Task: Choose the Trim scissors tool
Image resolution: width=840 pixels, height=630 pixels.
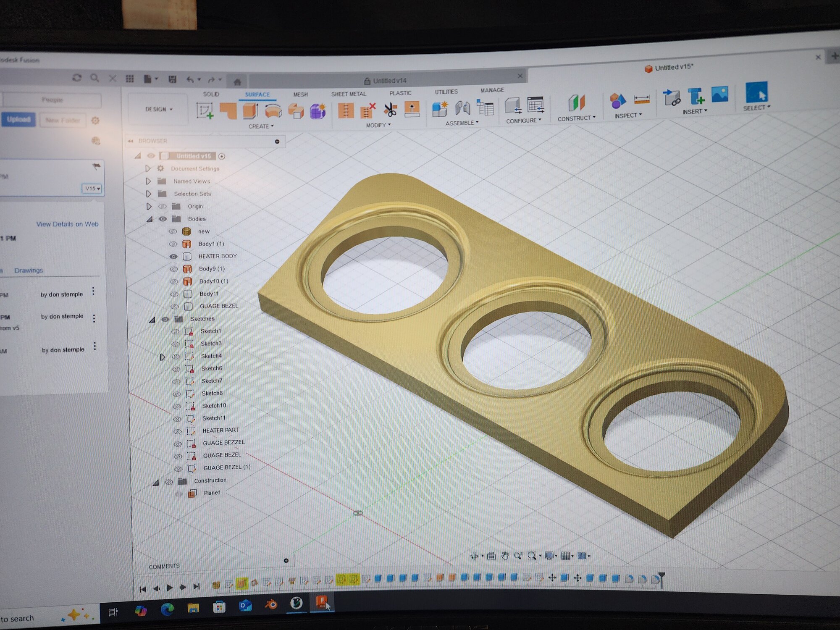Action: point(390,110)
